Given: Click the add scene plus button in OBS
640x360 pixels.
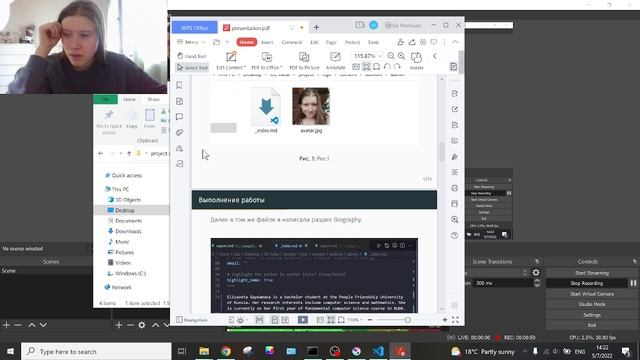Looking at the screenshot, I should (x=7, y=325).
